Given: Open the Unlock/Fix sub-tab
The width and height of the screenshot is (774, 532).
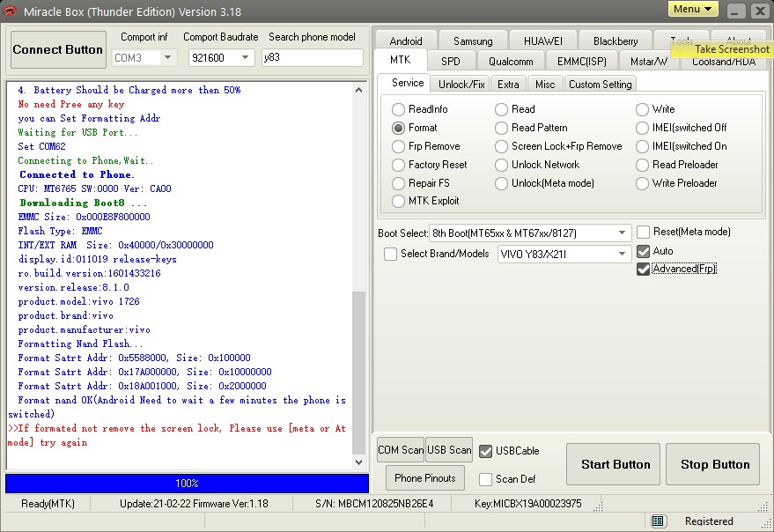Looking at the screenshot, I should pos(461,85).
